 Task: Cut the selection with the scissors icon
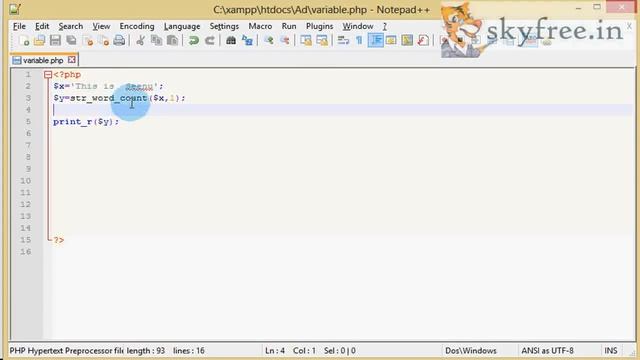click(x=140, y=40)
